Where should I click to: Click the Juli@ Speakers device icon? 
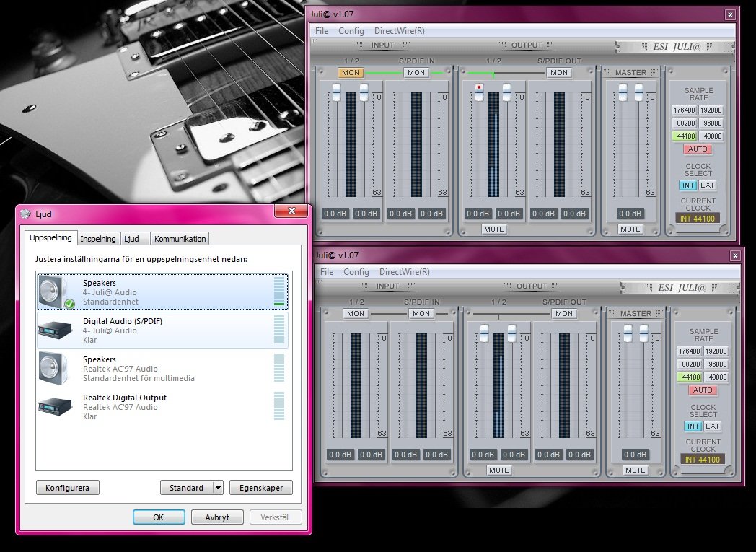pos(56,292)
